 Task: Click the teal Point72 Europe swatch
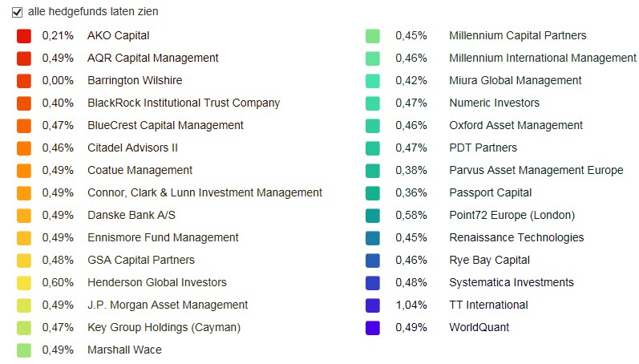(x=372, y=216)
